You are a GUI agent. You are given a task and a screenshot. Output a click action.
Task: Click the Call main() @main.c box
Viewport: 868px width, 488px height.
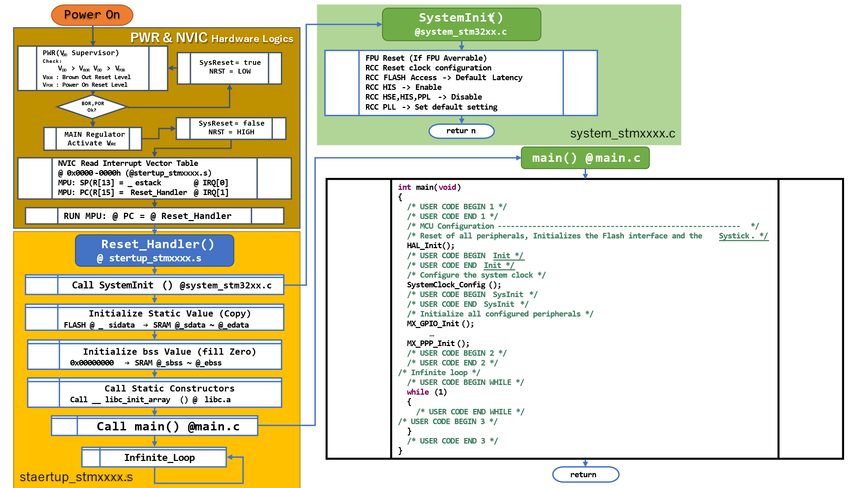[155, 426]
